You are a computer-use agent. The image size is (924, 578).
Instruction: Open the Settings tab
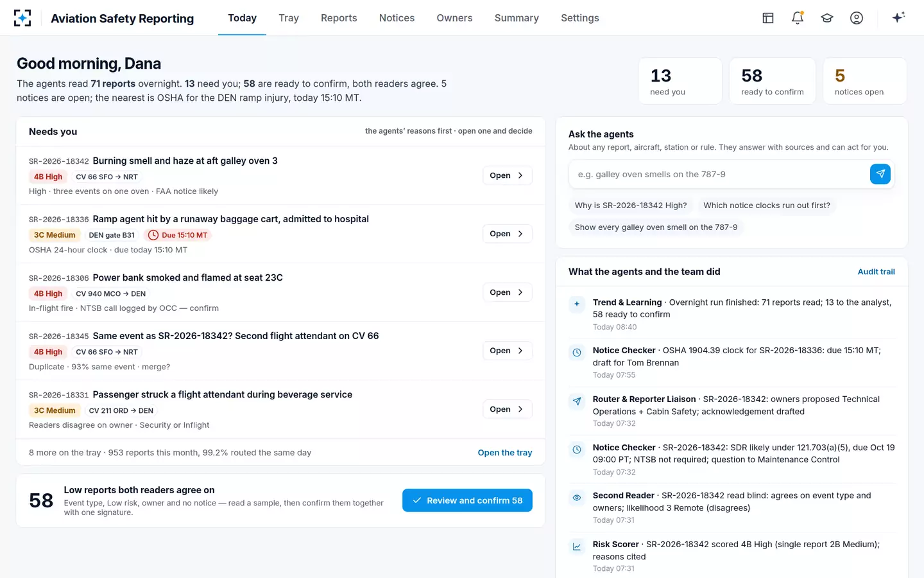click(580, 18)
